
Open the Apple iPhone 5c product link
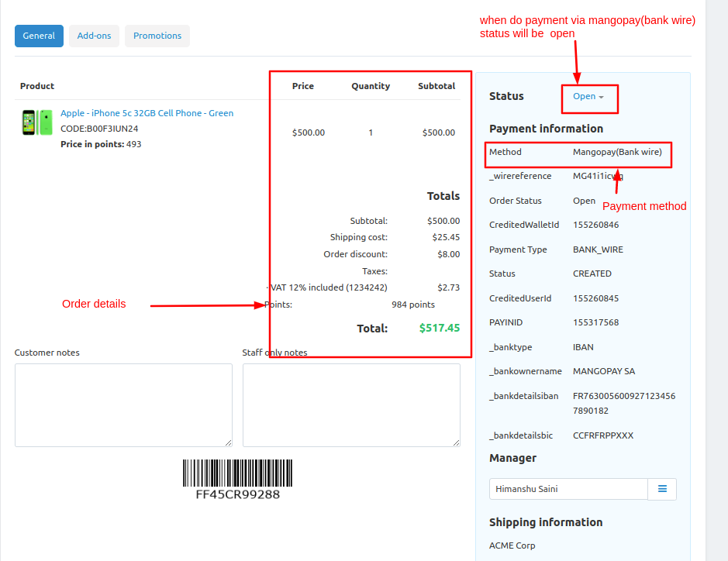pyautogui.click(x=147, y=113)
